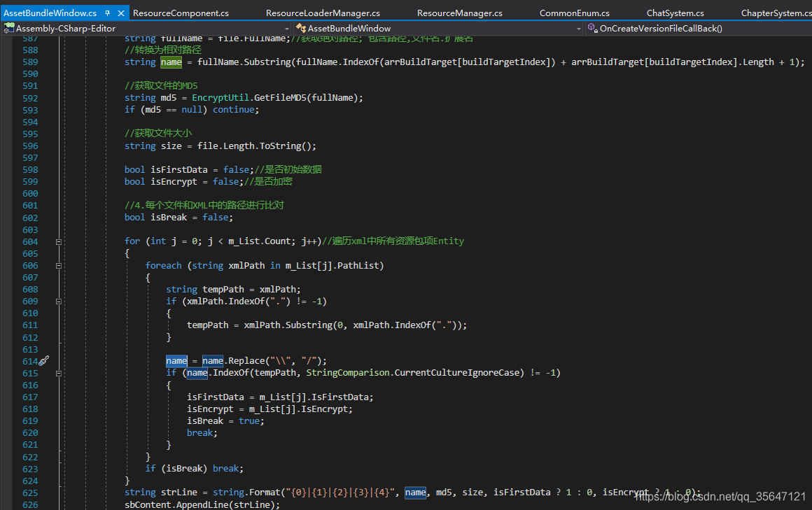The image size is (812, 510).
Task: Close the AssetBundleWindow.cs tab
Action: 120,13
